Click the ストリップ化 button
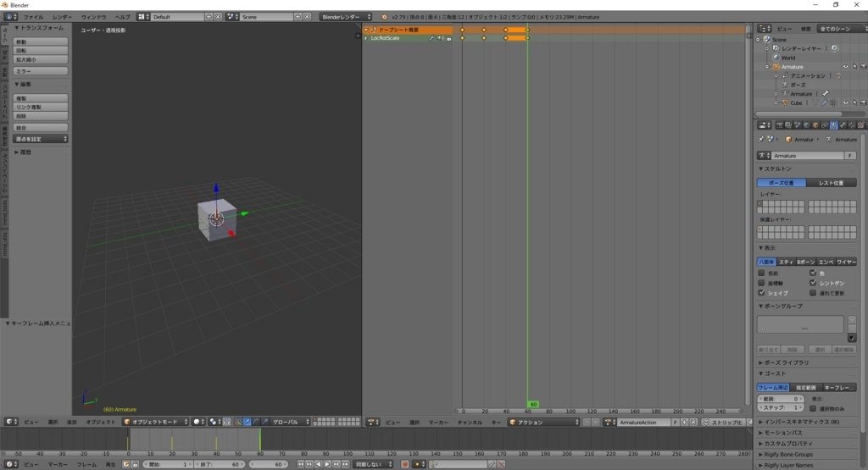The height and width of the screenshot is (470, 868). click(722, 423)
